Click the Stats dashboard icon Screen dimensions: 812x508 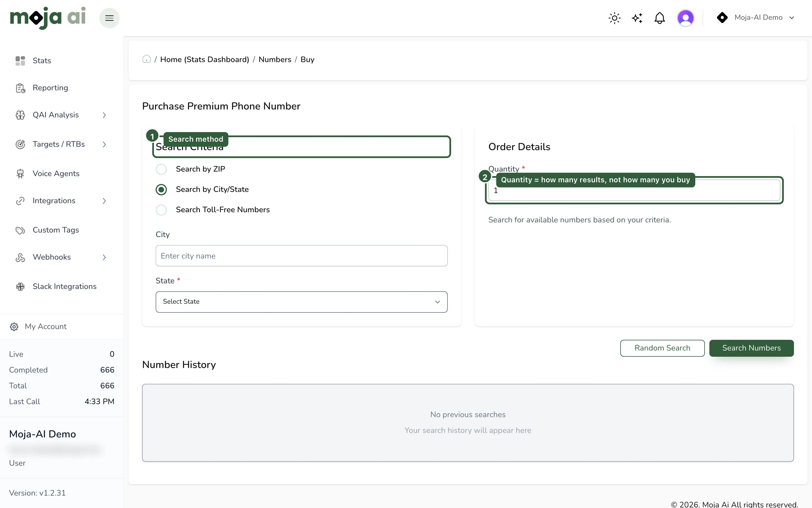(20, 61)
